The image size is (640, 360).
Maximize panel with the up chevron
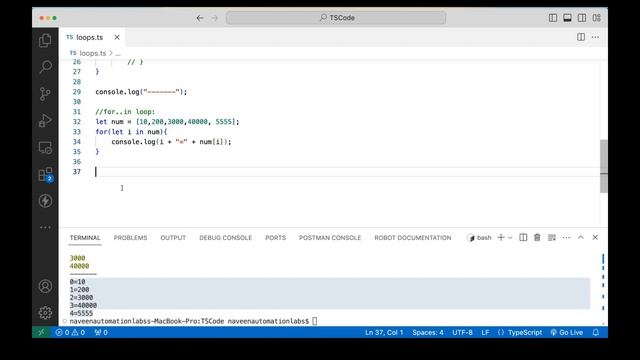pos(580,237)
